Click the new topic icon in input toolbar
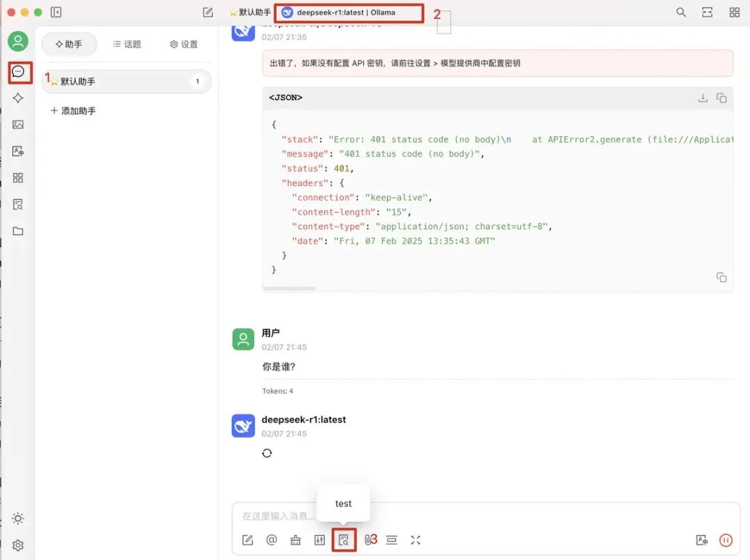Screen dimensions: 750x560 pyautogui.click(x=247, y=540)
